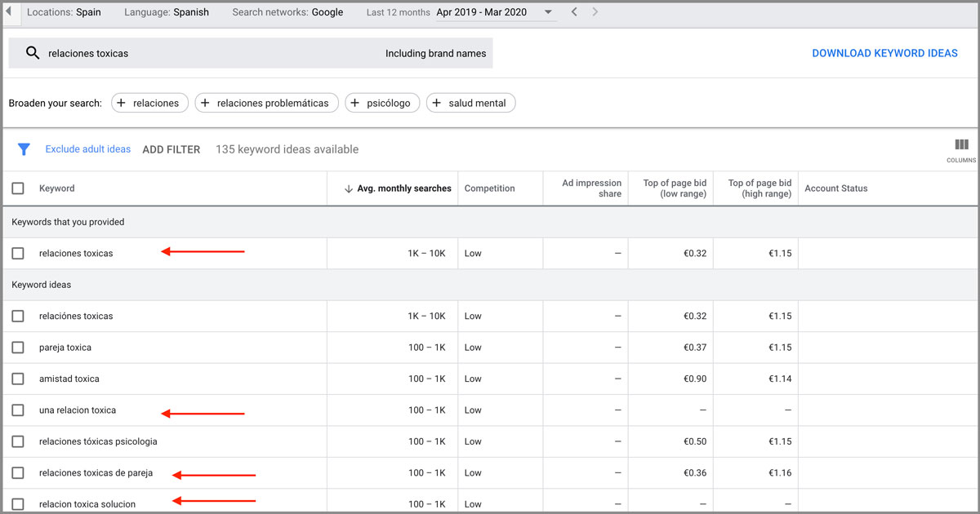Go to next date range arrow
Viewport: 980px width, 514px height.
pos(595,12)
